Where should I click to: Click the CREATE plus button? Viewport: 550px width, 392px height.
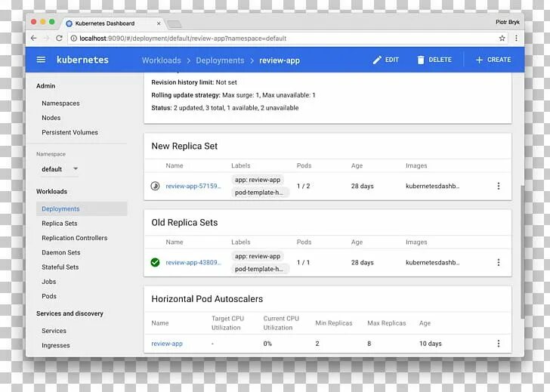pos(493,60)
